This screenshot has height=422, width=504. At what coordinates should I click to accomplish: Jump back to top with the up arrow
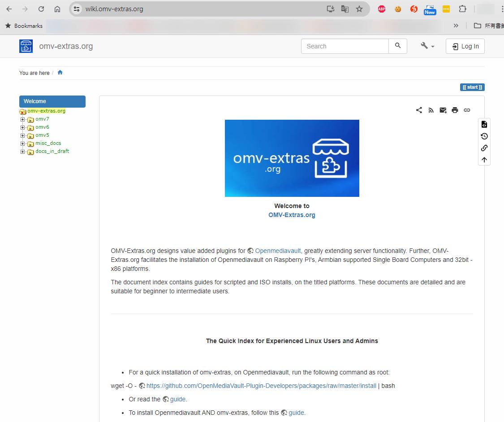coord(484,160)
